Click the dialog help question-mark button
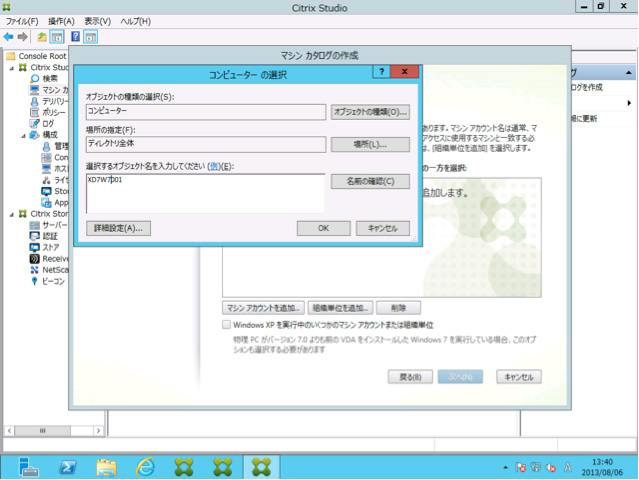This screenshot has width=639, height=480. [x=381, y=72]
